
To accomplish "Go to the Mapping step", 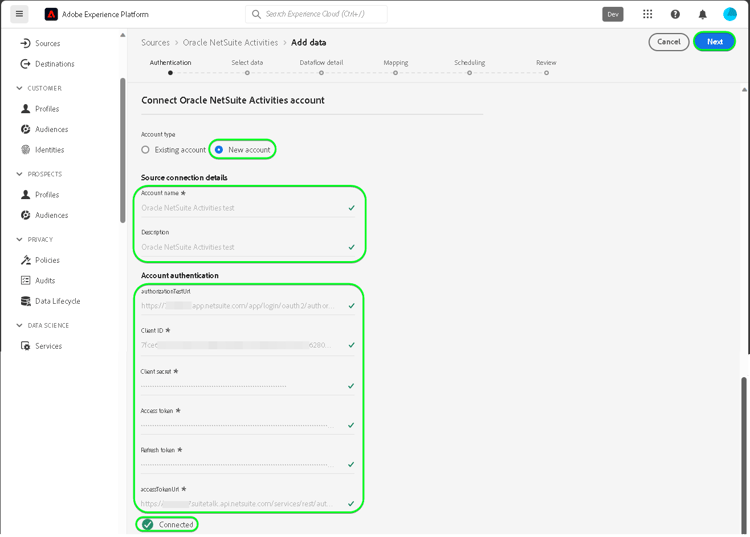I will click(396, 67).
